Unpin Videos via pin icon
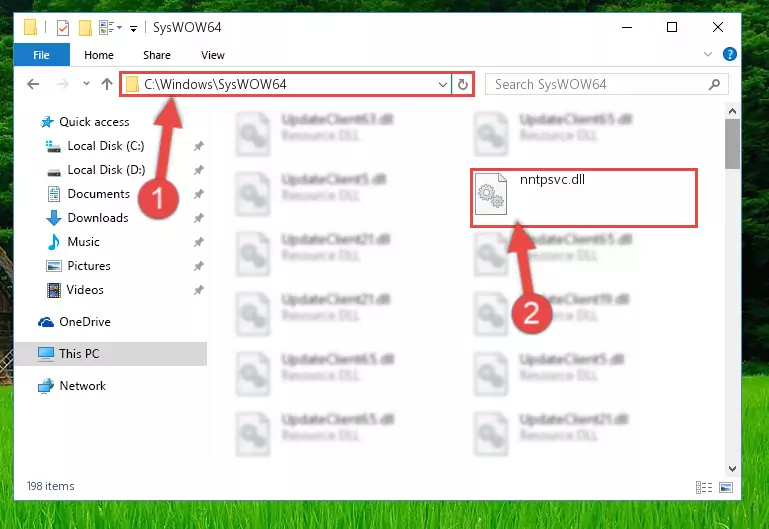Viewport: 769px width, 529px height. [x=198, y=290]
